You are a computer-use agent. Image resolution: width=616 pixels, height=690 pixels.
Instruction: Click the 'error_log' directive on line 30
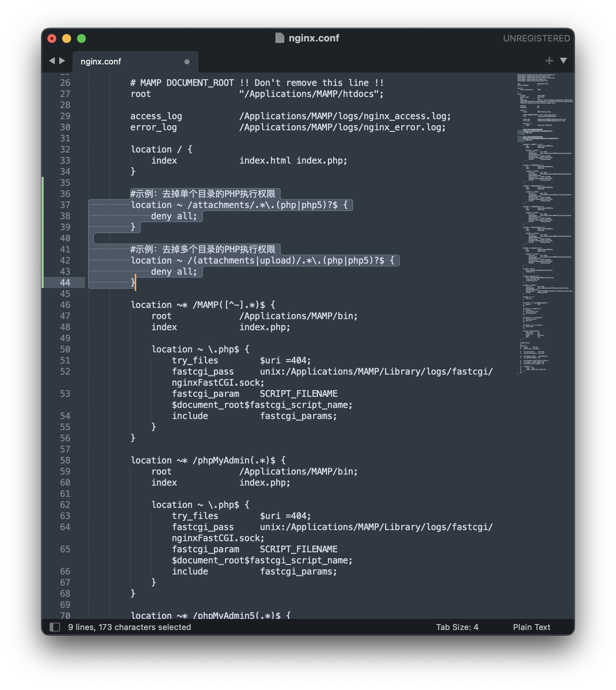point(154,127)
